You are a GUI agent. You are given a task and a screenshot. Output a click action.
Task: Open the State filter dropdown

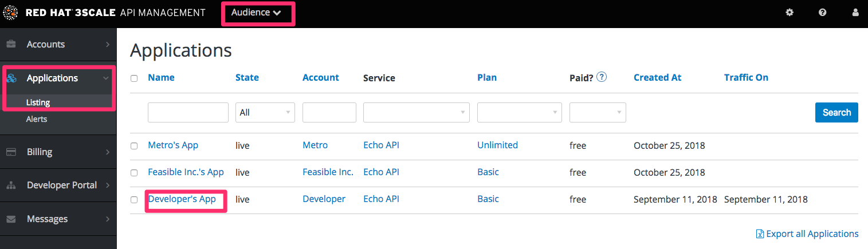pos(265,112)
